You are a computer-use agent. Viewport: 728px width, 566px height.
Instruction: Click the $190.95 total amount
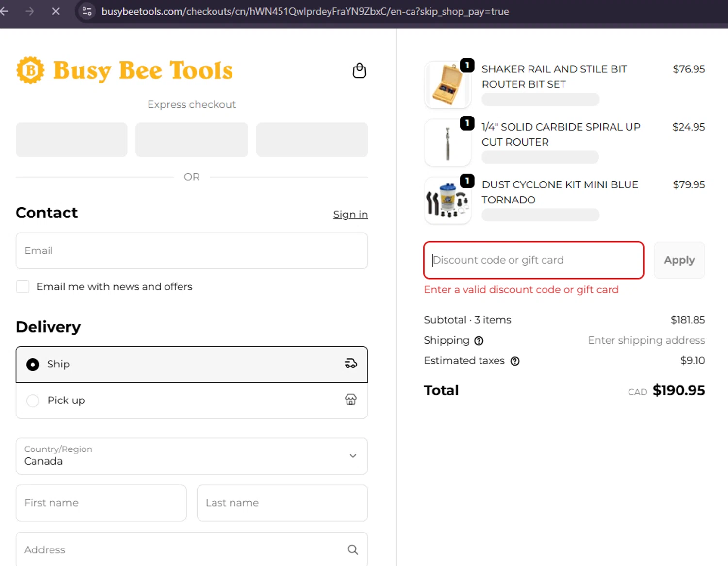pyautogui.click(x=678, y=390)
